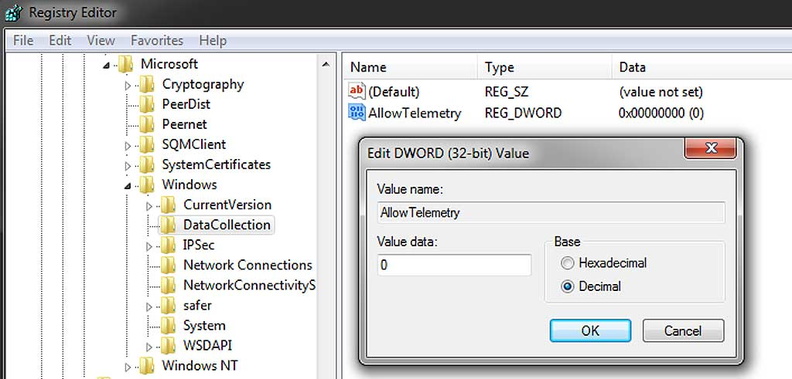Expand the Windows NT key

point(127,367)
